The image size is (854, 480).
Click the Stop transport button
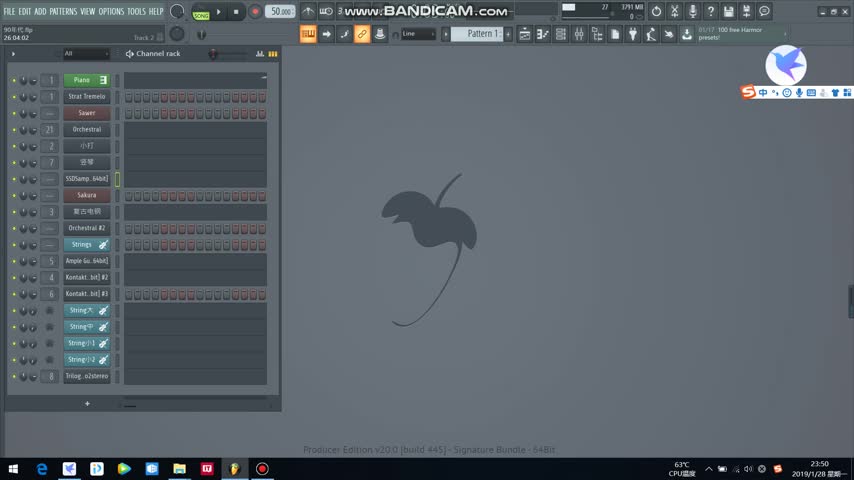click(236, 11)
